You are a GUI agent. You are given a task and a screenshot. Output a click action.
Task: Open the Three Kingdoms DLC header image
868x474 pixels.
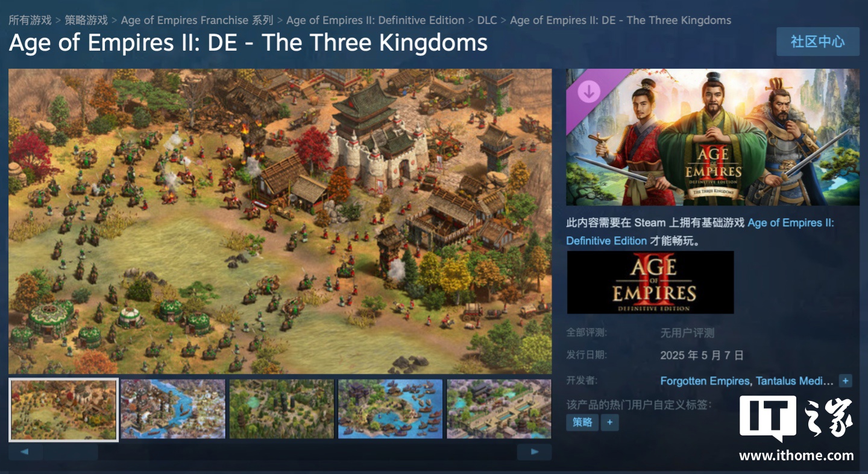tap(712, 137)
